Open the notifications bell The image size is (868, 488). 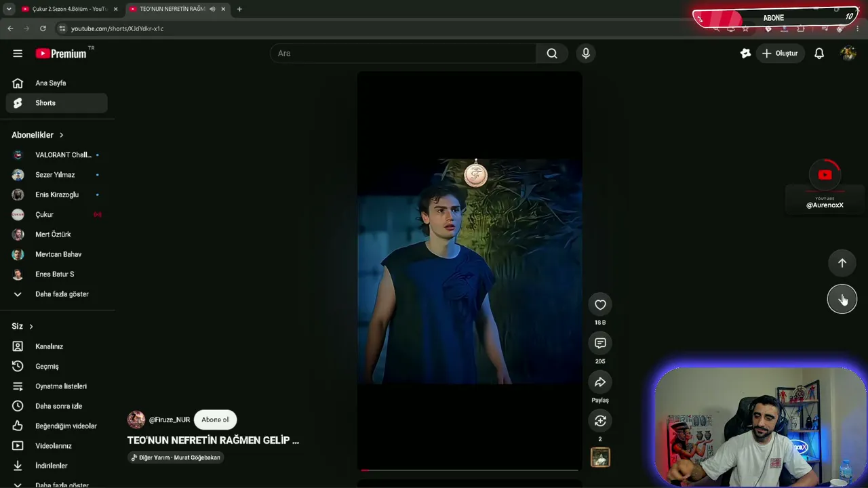(819, 54)
